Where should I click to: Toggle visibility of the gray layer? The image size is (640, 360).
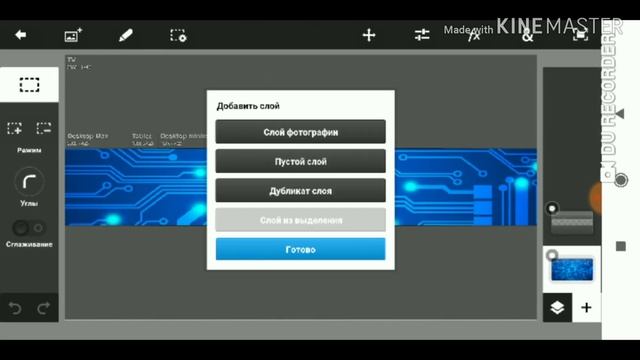click(x=552, y=209)
